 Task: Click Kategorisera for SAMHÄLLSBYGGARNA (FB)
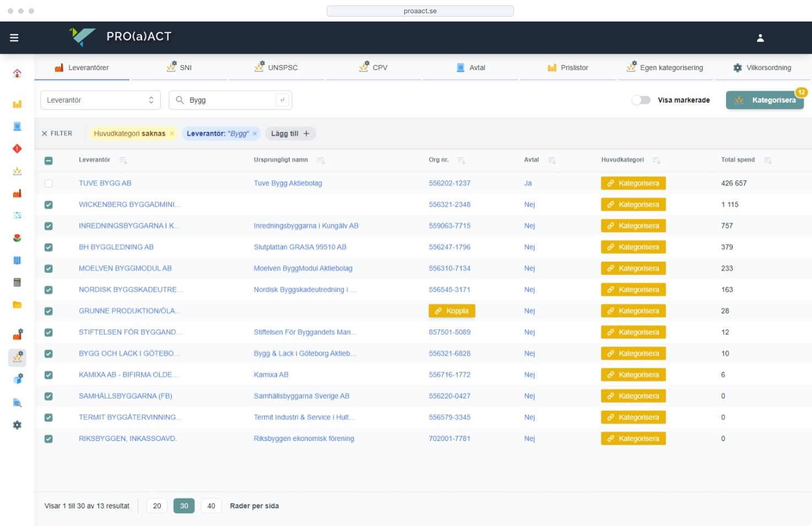coord(633,396)
